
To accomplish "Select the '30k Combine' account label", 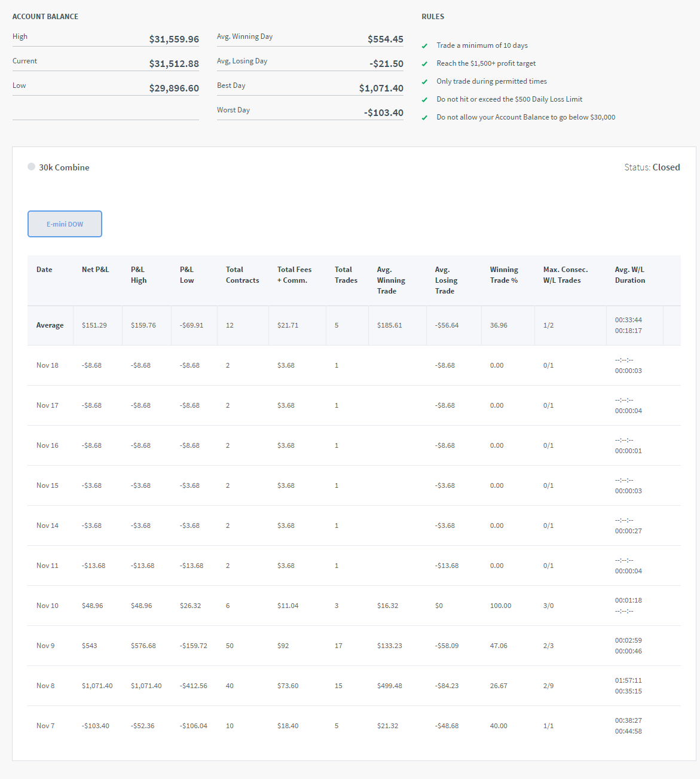I will 64,167.
